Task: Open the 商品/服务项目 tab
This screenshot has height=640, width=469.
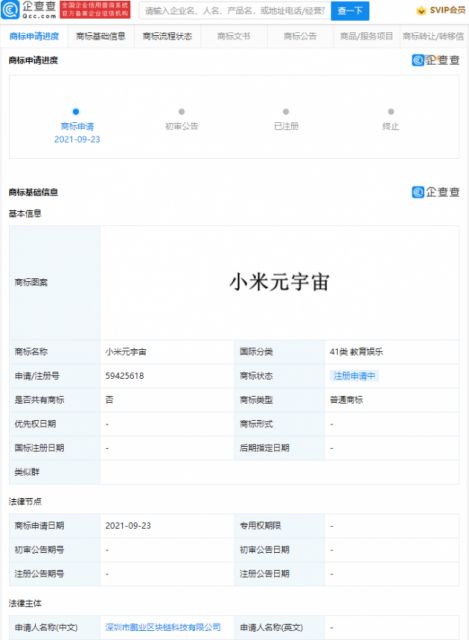Action: [x=367, y=36]
